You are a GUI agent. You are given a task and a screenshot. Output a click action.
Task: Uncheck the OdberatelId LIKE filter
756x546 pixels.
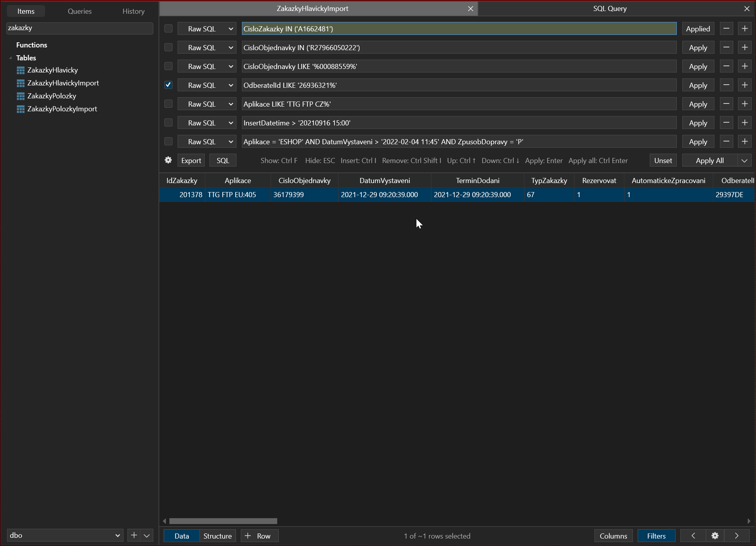[168, 85]
